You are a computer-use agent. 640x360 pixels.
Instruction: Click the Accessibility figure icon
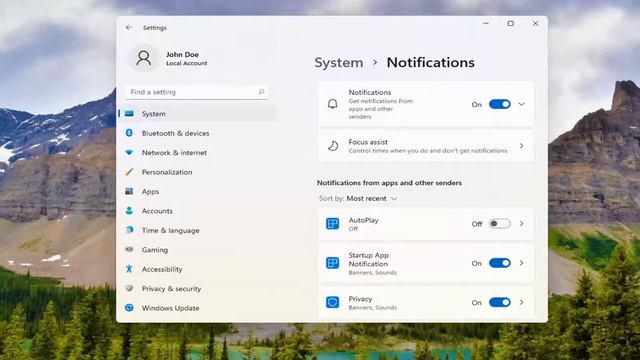(x=129, y=269)
